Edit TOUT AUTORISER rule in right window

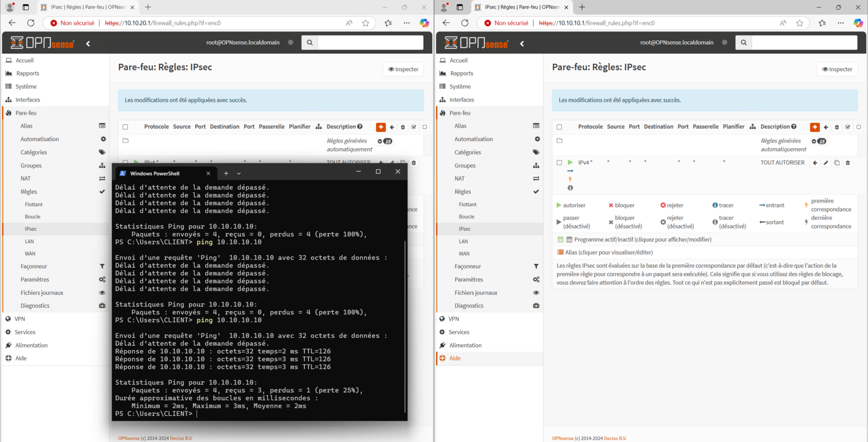[826, 163]
